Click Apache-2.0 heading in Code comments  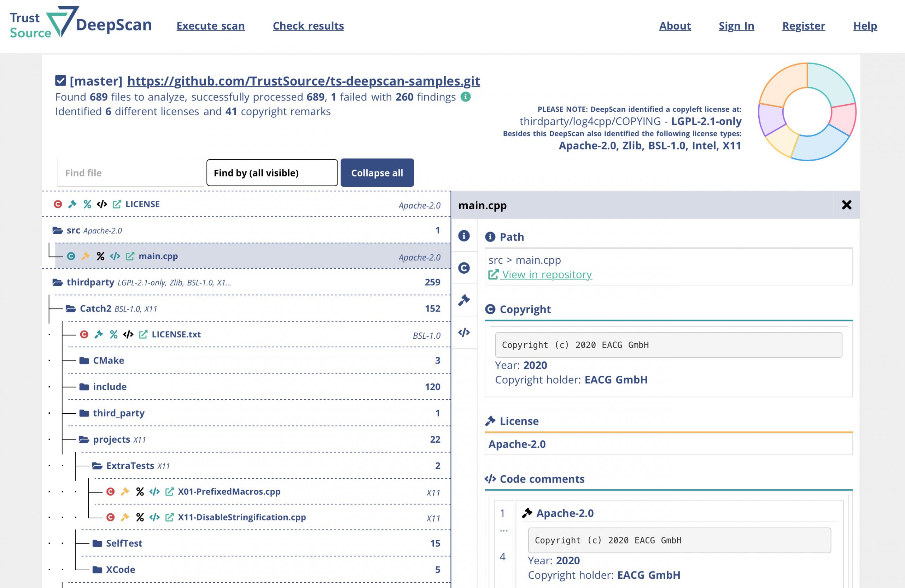click(565, 513)
